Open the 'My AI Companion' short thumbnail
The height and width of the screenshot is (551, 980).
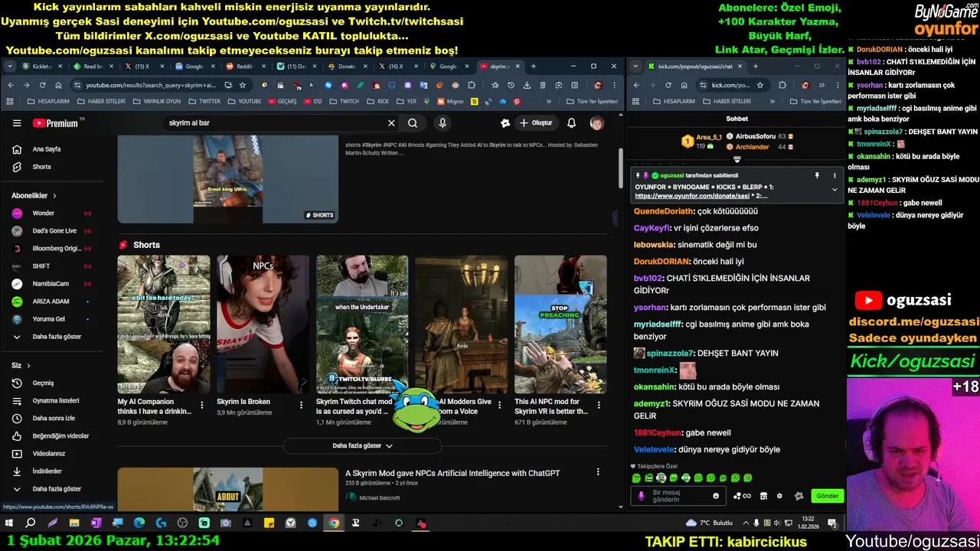pyautogui.click(x=163, y=324)
